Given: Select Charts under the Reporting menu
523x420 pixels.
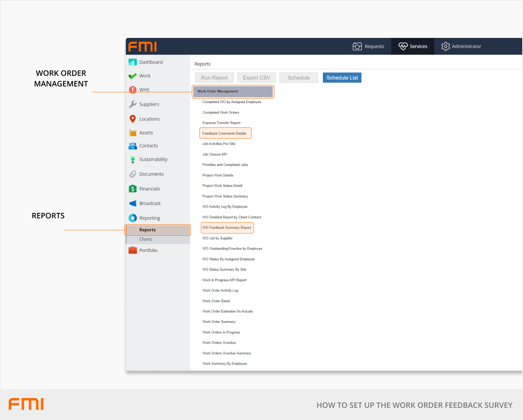Looking at the screenshot, I should click(x=146, y=240).
